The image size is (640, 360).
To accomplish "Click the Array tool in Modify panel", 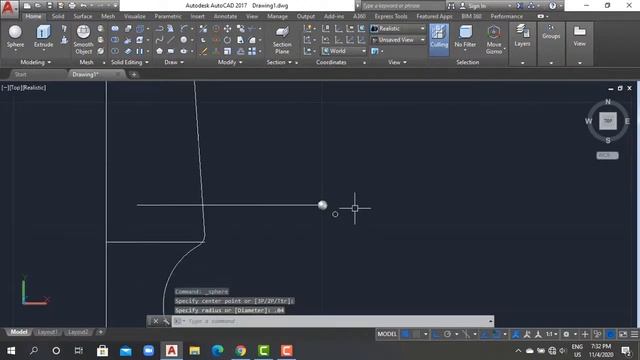I will pos(252,51).
